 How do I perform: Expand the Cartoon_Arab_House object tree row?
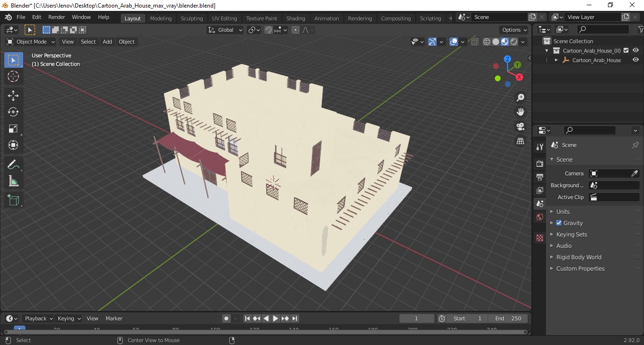click(x=556, y=60)
